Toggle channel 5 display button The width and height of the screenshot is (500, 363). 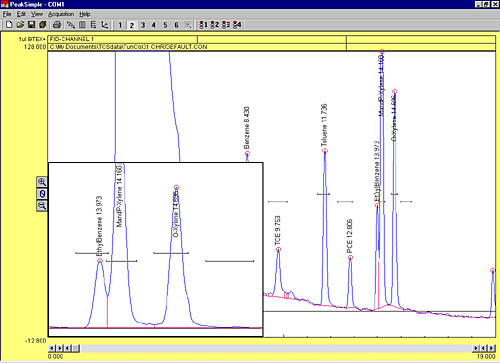point(165,25)
